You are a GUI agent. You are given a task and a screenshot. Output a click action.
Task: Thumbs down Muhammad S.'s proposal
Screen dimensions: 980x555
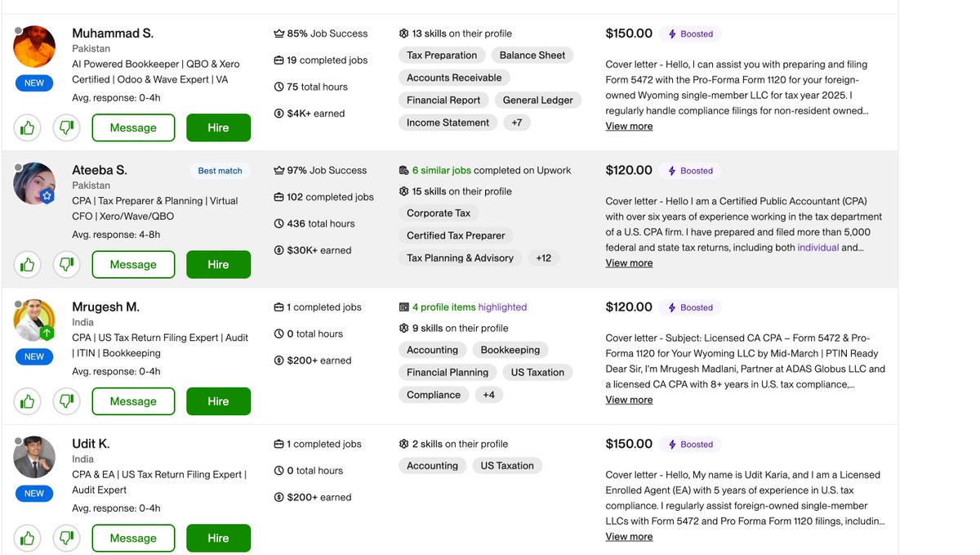pyautogui.click(x=67, y=128)
